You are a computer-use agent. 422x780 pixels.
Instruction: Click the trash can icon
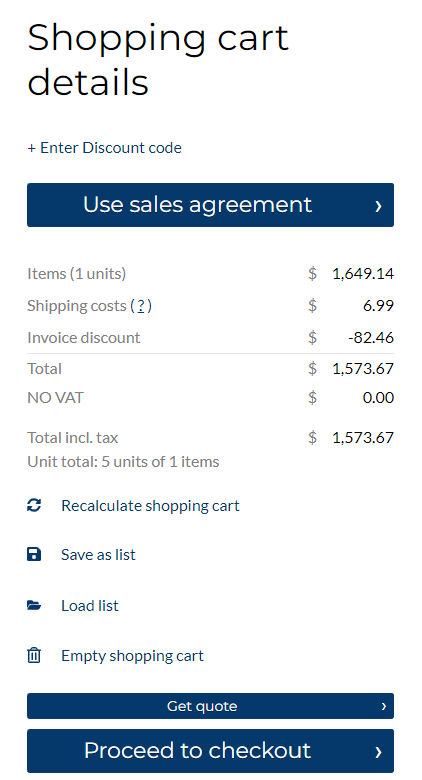34,656
